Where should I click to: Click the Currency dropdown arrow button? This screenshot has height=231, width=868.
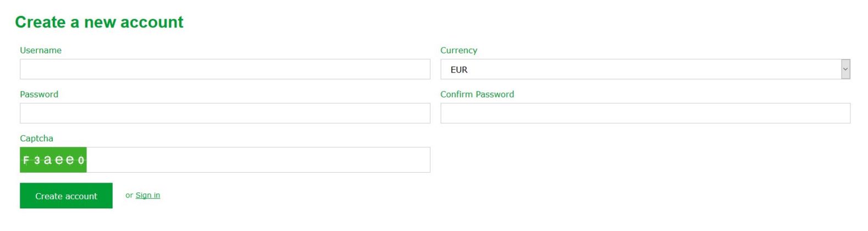pos(845,69)
